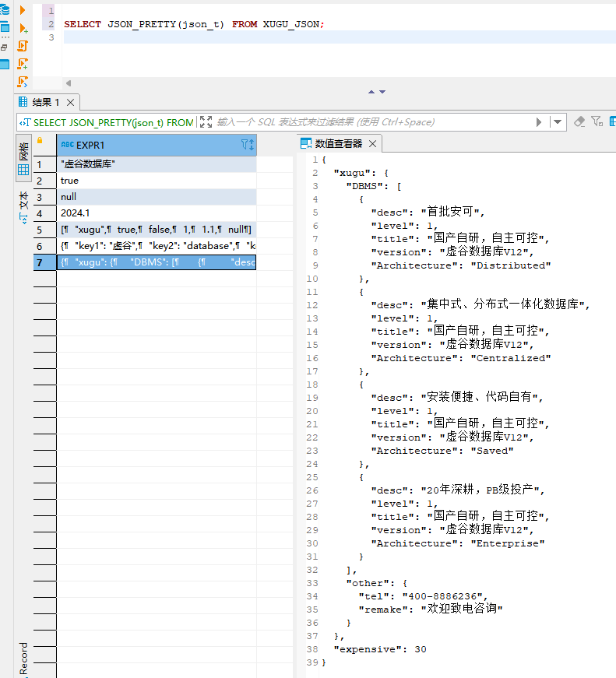616x678 pixels.
Task: Click row header number 1
Action: [x=45, y=164]
